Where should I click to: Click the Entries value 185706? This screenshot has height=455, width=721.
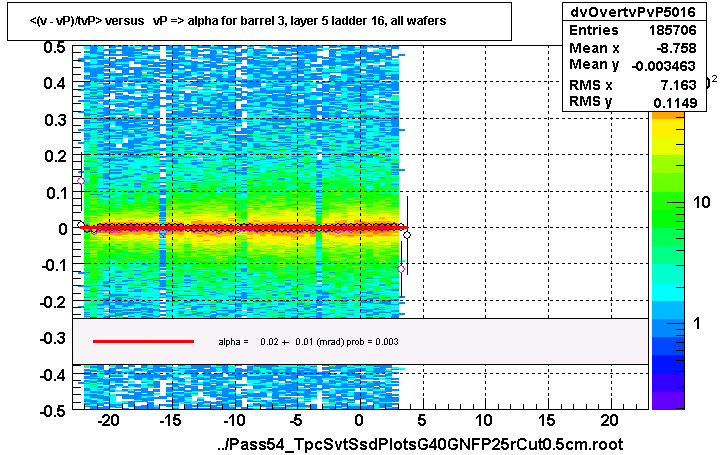coord(673,30)
